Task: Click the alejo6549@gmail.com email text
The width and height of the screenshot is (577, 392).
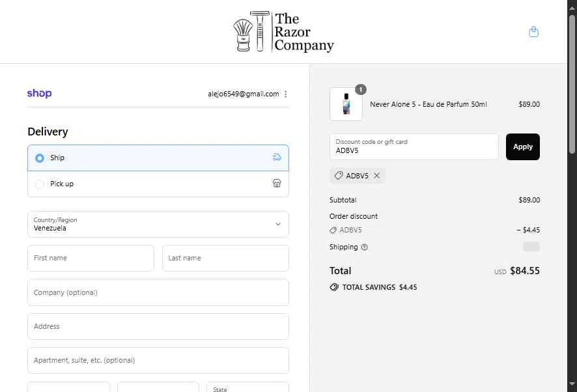Action: point(243,94)
